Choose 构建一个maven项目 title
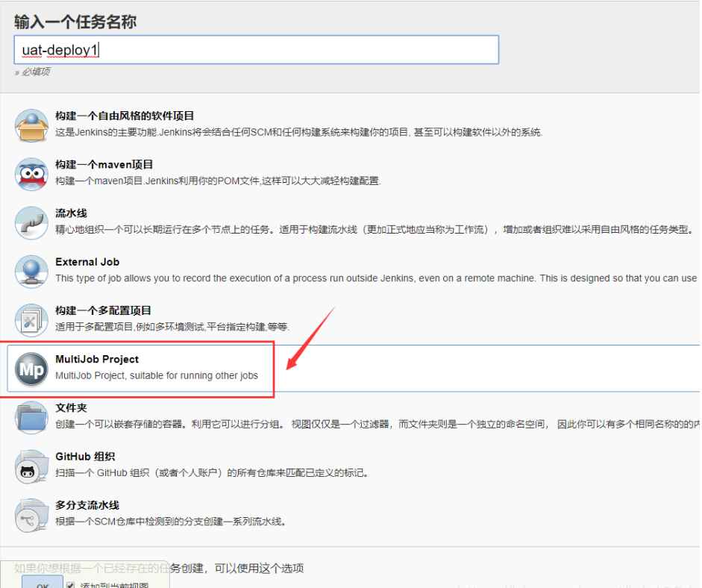 [104, 164]
